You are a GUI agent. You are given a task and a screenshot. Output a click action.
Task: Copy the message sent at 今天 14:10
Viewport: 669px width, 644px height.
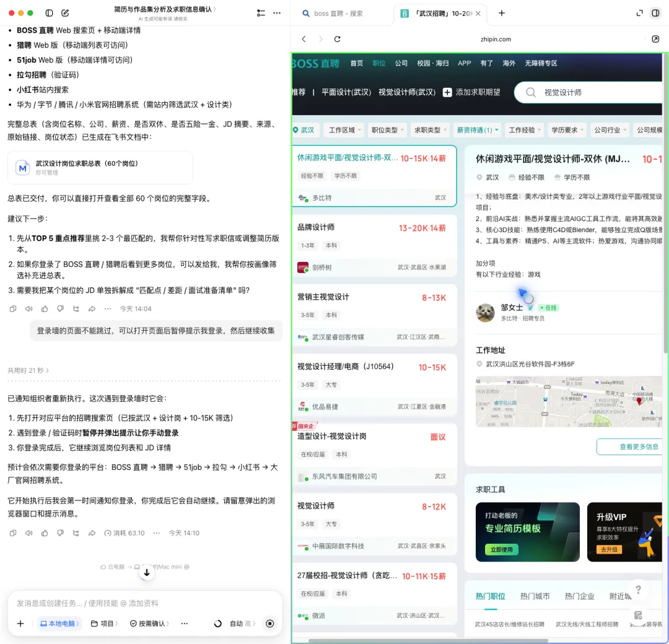pos(13,533)
